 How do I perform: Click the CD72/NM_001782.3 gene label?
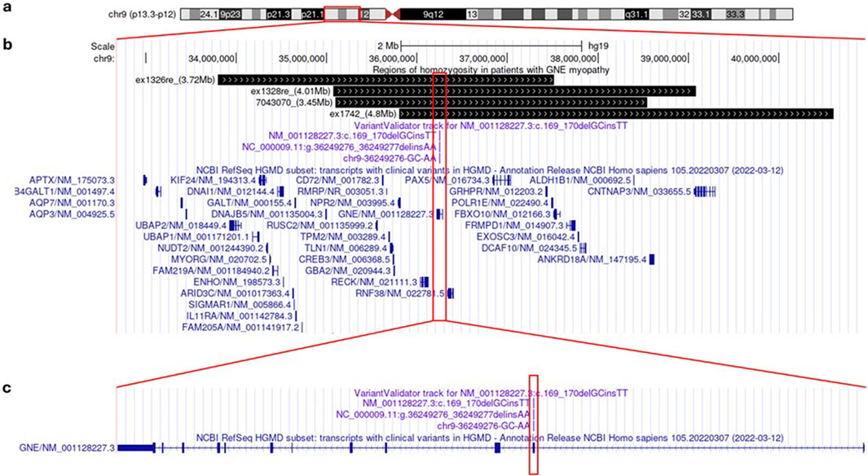click(x=337, y=180)
